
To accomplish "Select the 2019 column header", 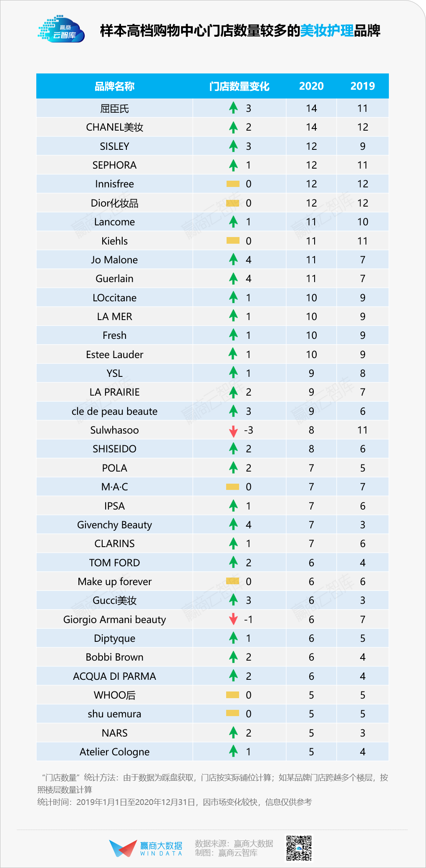I will pos(363,86).
